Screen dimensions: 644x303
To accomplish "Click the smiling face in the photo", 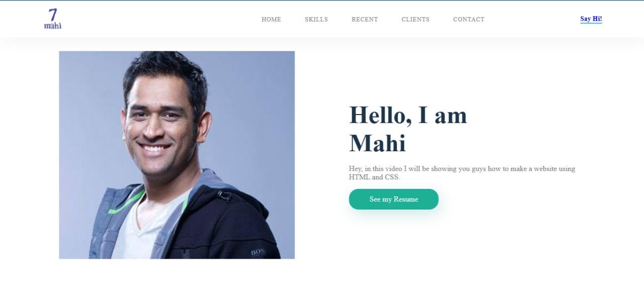I will [x=160, y=131].
